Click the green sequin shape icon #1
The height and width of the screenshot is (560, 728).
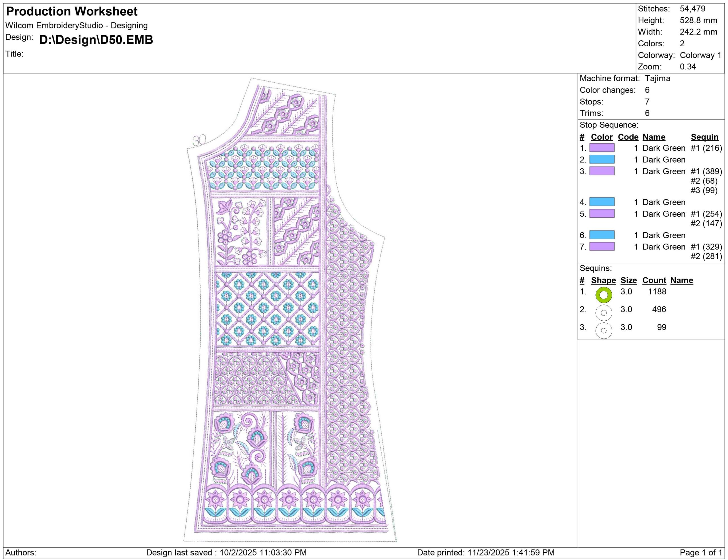tap(603, 295)
